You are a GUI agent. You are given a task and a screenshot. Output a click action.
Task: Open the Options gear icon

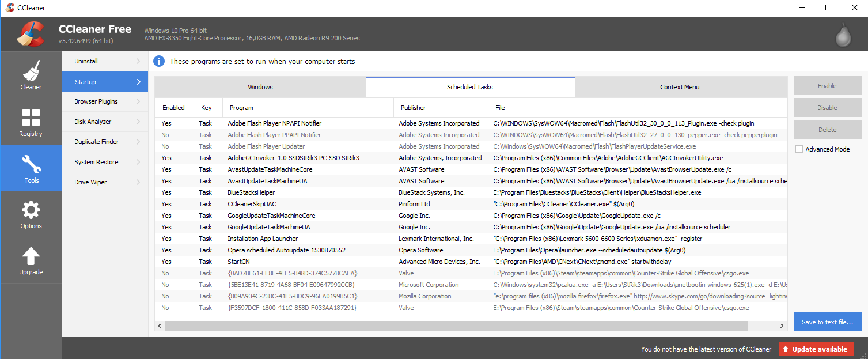(31, 214)
